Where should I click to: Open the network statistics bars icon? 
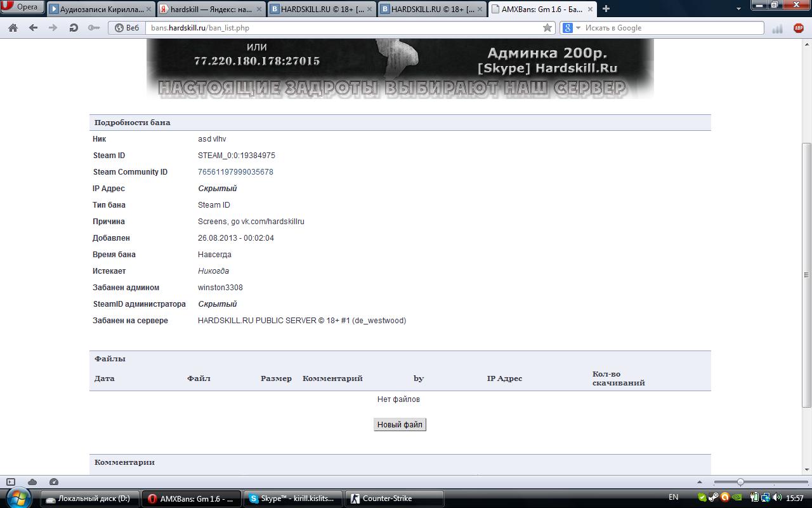pos(777,28)
